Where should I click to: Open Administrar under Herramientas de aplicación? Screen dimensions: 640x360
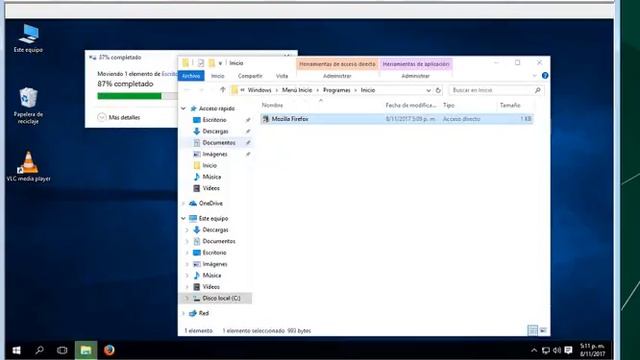(416, 76)
